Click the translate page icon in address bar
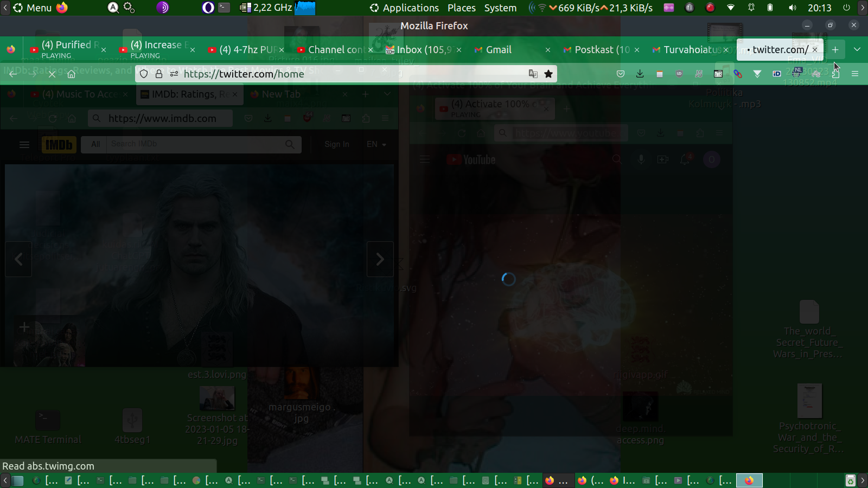This screenshot has height=488, width=868. pos(533,74)
